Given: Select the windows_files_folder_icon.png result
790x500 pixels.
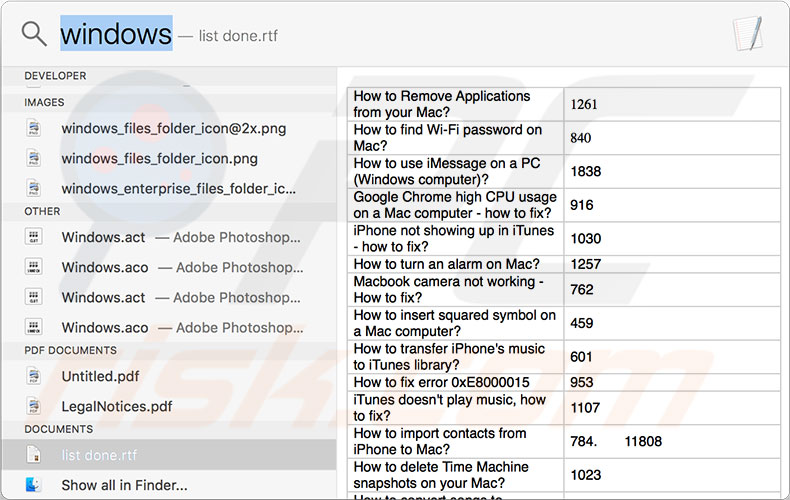Looking at the screenshot, I should point(169,158).
